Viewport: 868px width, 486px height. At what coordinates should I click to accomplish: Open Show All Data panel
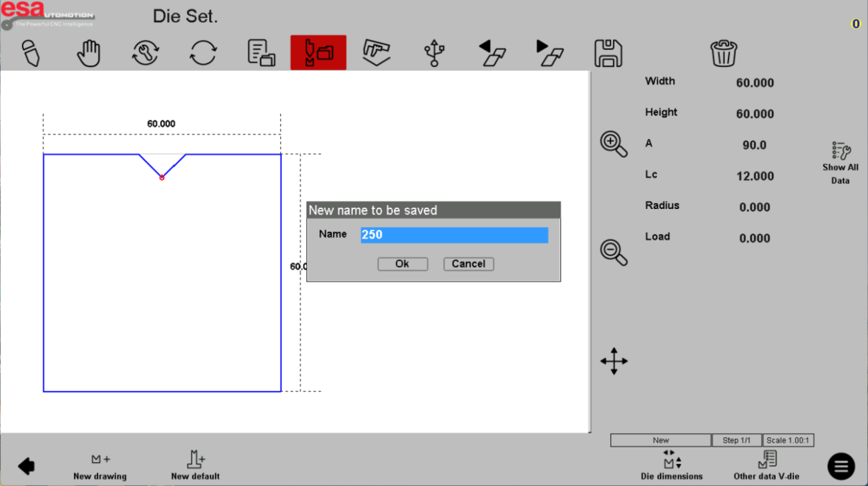click(x=840, y=162)
